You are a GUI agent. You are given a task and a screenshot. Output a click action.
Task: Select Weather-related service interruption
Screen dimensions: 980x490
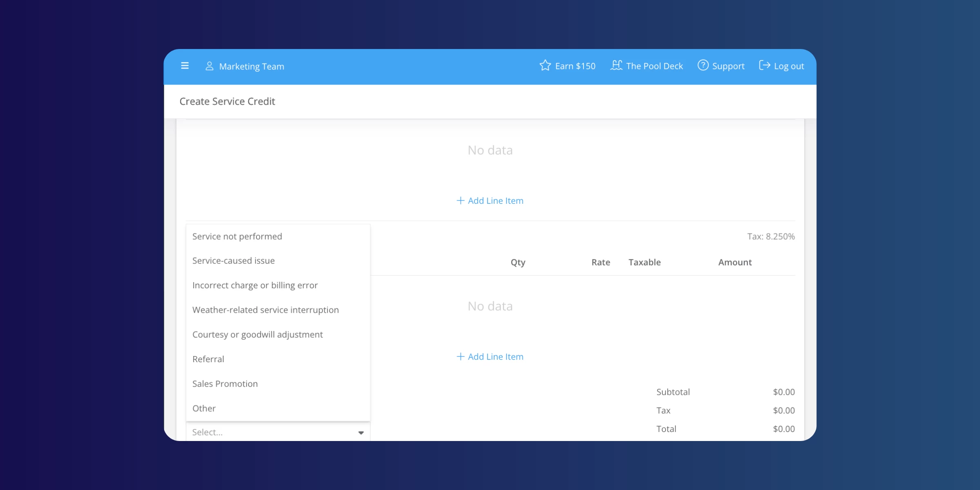(265, 310)
